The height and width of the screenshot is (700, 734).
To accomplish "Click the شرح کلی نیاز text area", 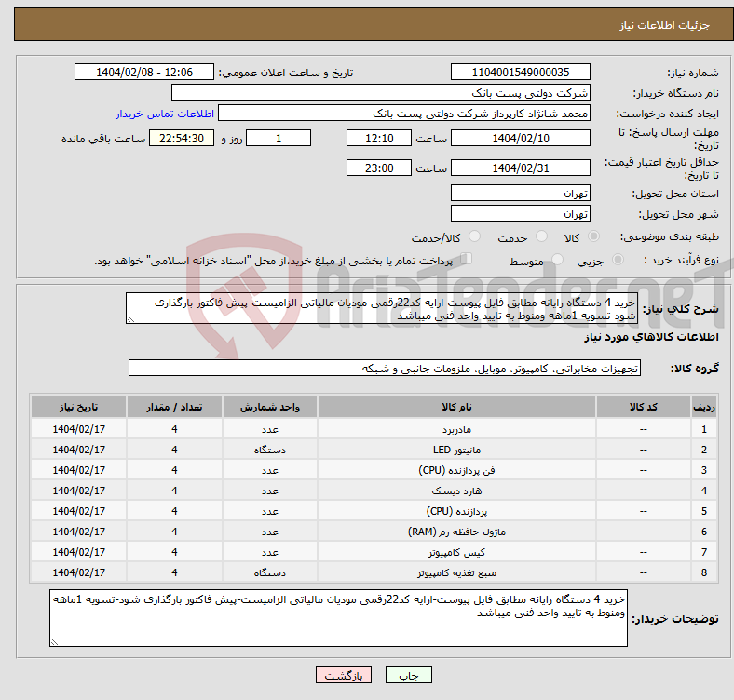I will [x=382, y=308].
